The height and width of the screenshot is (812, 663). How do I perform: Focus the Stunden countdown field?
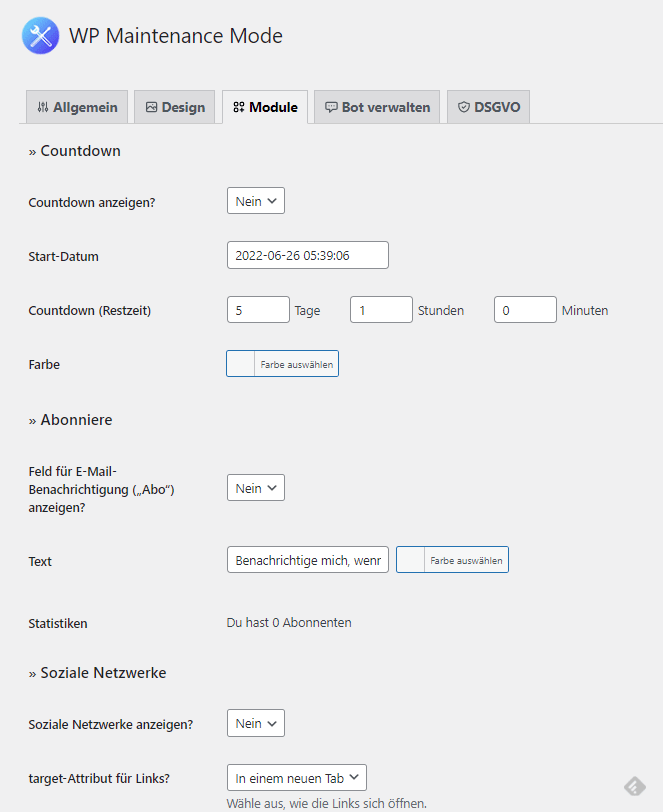(x=381, y=310)
